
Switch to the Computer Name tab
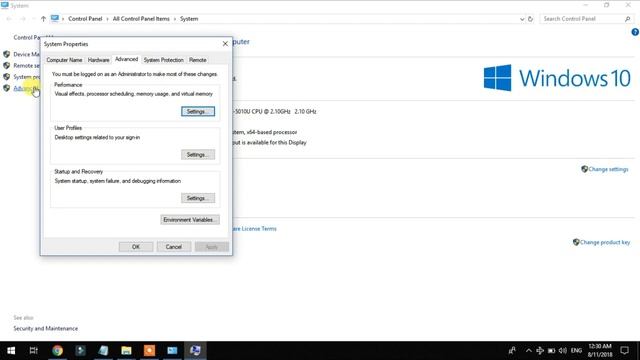click(x=64, y=60)
